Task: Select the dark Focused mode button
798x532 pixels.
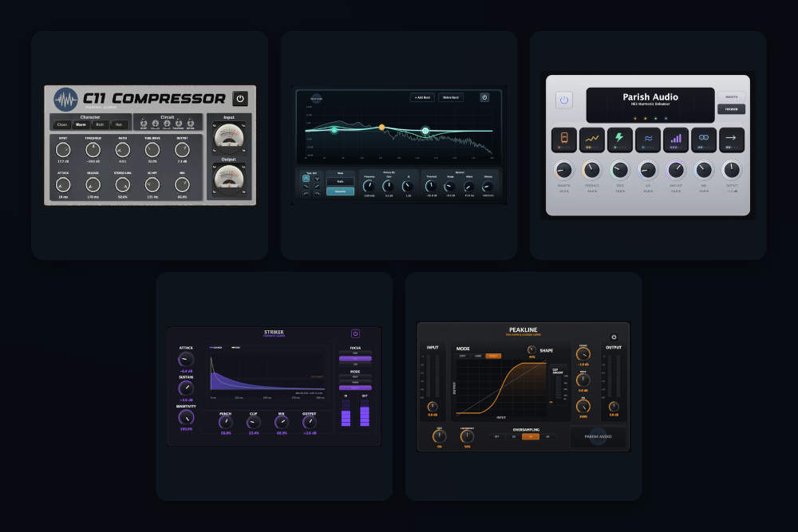Action: (731, 108)
